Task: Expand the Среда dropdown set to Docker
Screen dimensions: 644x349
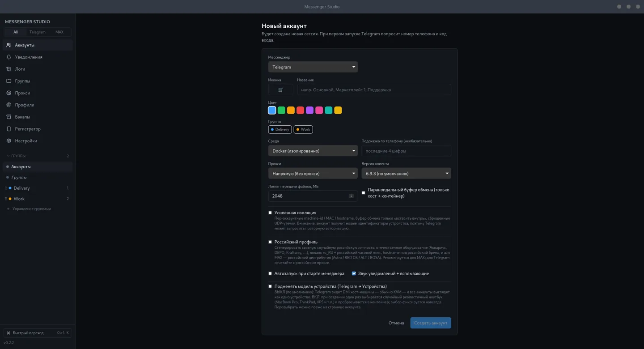Action: click(313, 151)
